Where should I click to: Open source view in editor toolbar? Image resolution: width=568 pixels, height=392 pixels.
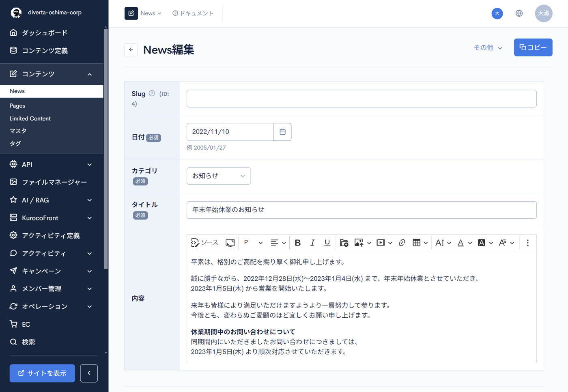click(205, 243)
